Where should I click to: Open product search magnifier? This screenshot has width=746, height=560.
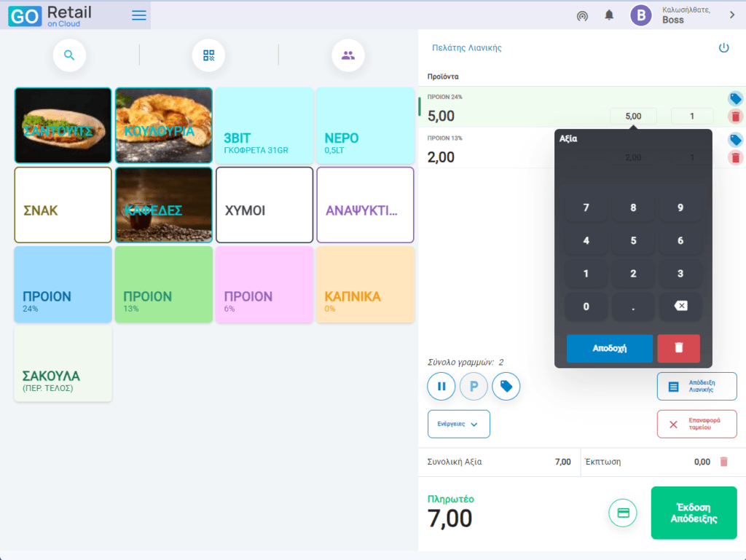point(69,55)
